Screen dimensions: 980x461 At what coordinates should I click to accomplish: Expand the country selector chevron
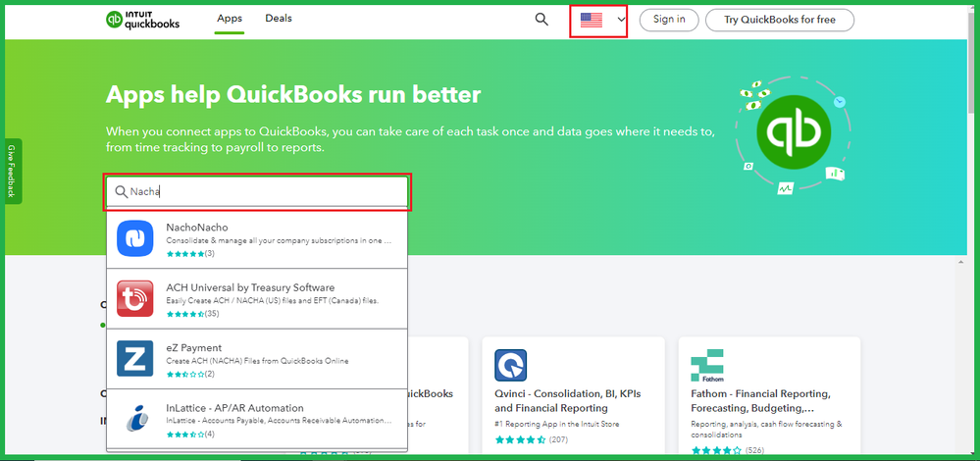(x=621, y=20)
